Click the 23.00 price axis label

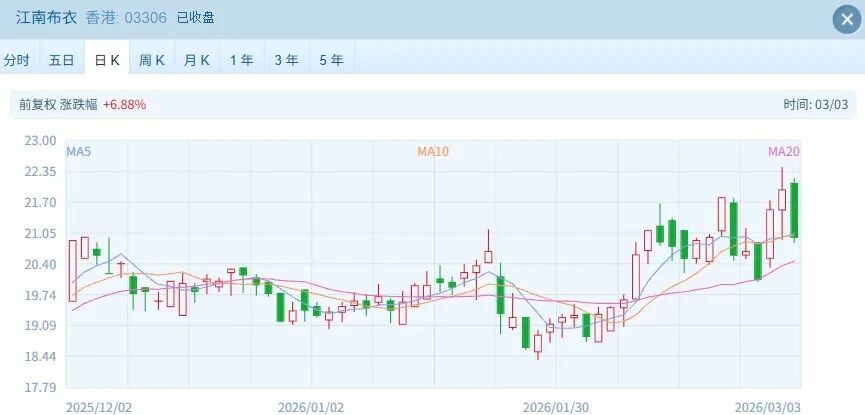pos(40,141)
